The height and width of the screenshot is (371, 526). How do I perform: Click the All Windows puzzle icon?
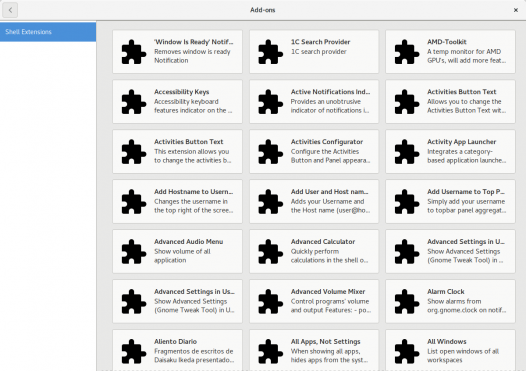(407, 352)
